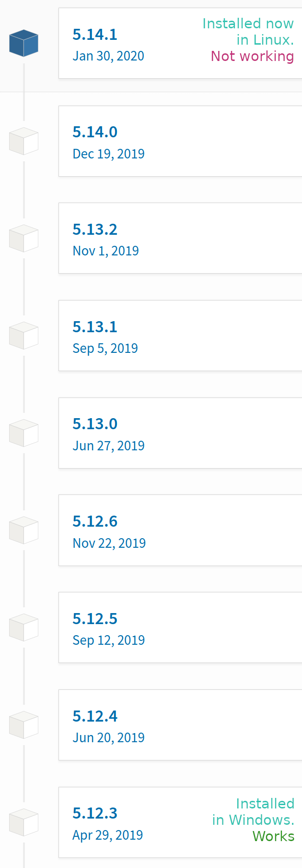Open release 5.12.4
Viewport: 302px width, 868px height.
tap(95, 716)
